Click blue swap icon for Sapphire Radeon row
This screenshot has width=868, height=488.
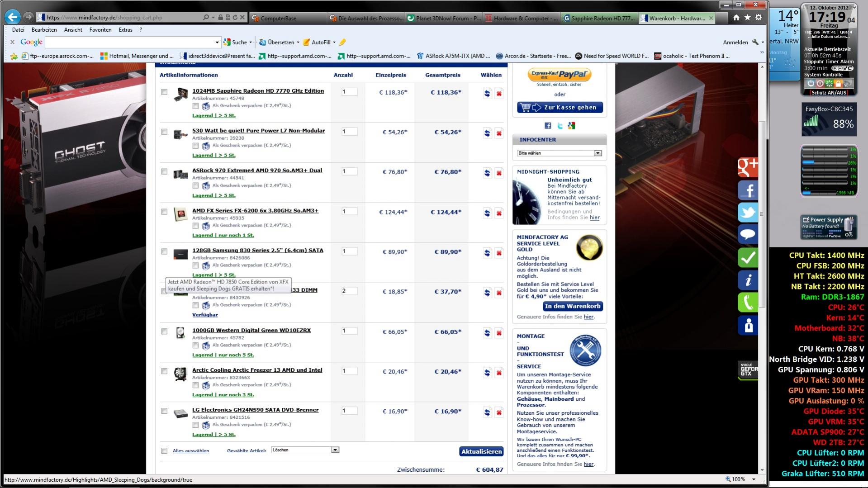[x=487, y=94]
